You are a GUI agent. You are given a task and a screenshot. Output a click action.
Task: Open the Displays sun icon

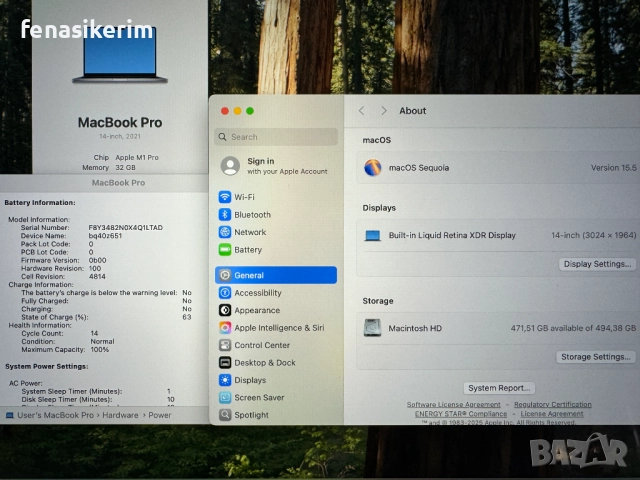point(224,380)
